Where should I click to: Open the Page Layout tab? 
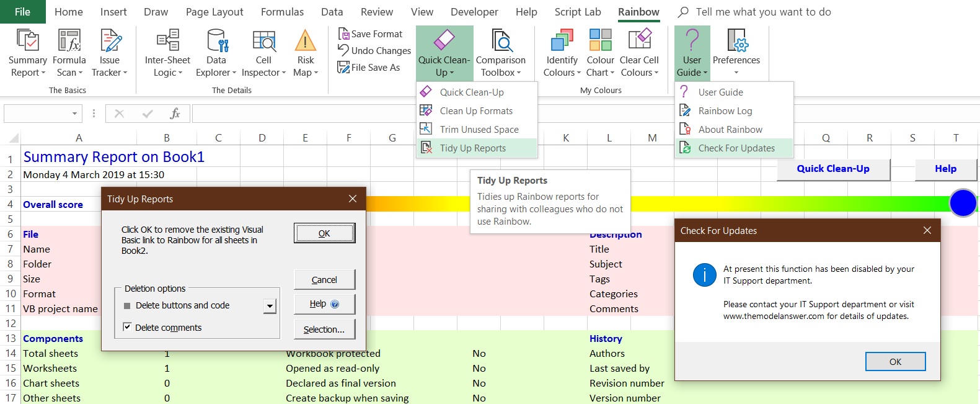[214, 12]
